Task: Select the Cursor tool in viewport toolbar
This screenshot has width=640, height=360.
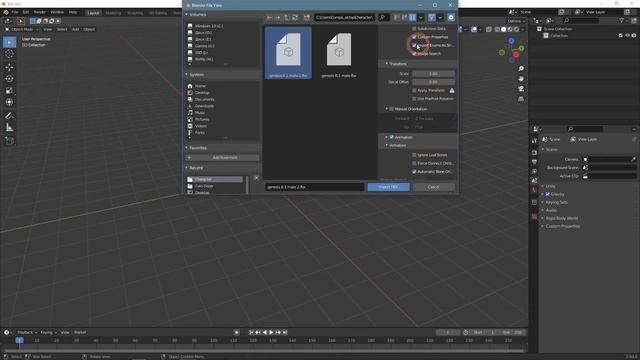Action: [x=9, y=54]
